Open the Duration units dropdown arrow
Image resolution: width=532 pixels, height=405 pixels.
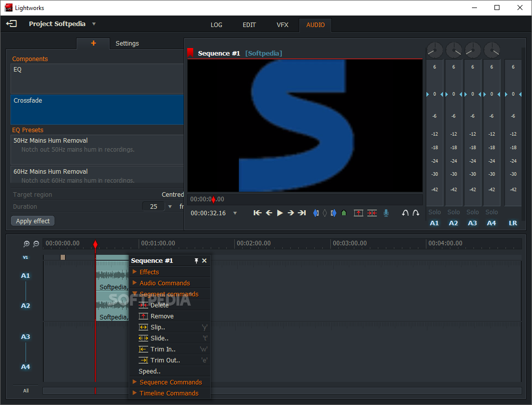point(170,206)
